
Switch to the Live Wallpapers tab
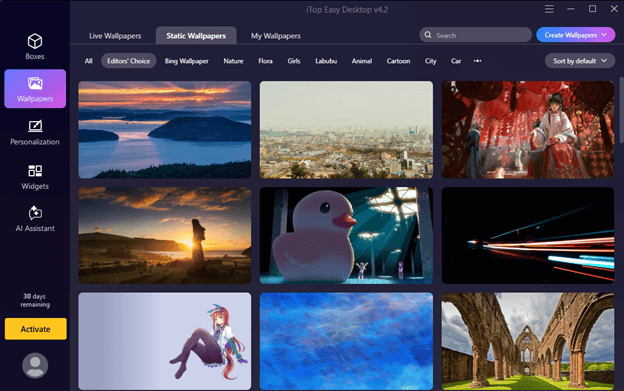pyautogui.click(x=115, y=36)
